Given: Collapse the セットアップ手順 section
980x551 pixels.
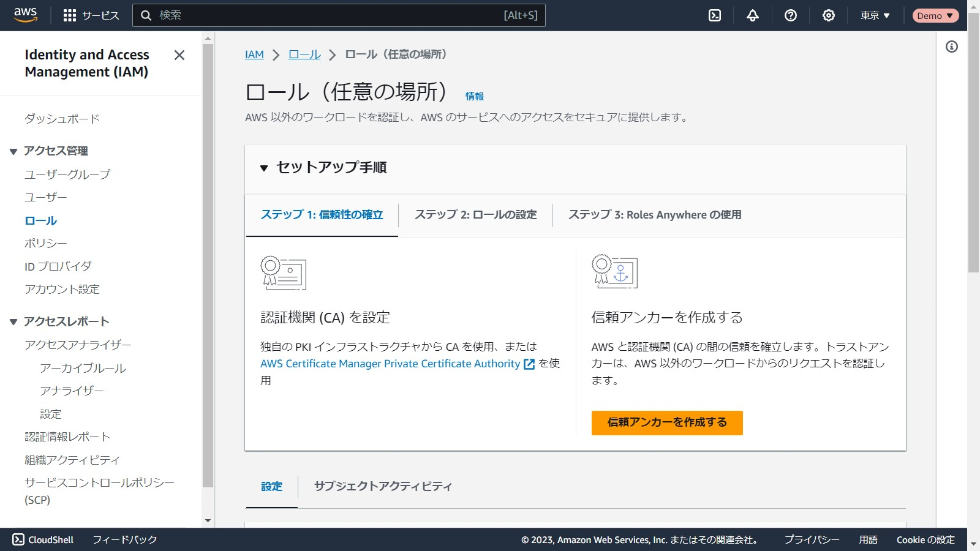Looking at the screenshot, I should [264, 168].
